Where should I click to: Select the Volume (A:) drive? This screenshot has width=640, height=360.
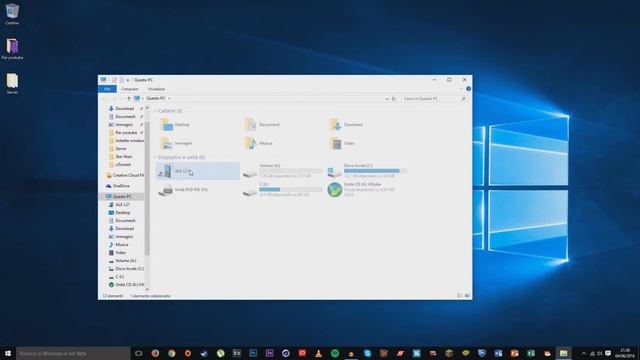pyautogui.click(x=282, y=171)
